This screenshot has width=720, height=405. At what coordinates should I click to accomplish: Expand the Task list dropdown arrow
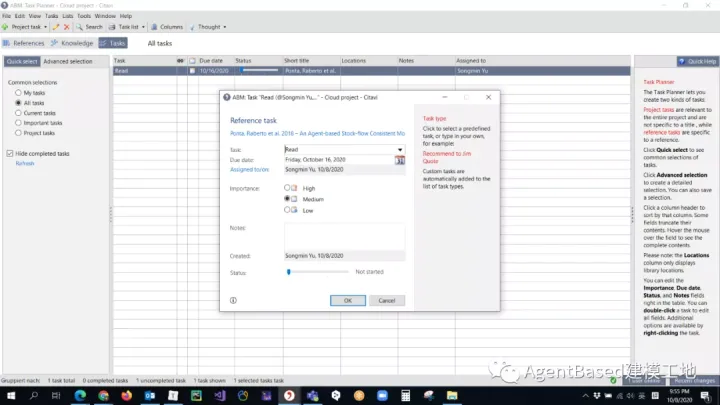pyautogui.click(x=143, y=27)
